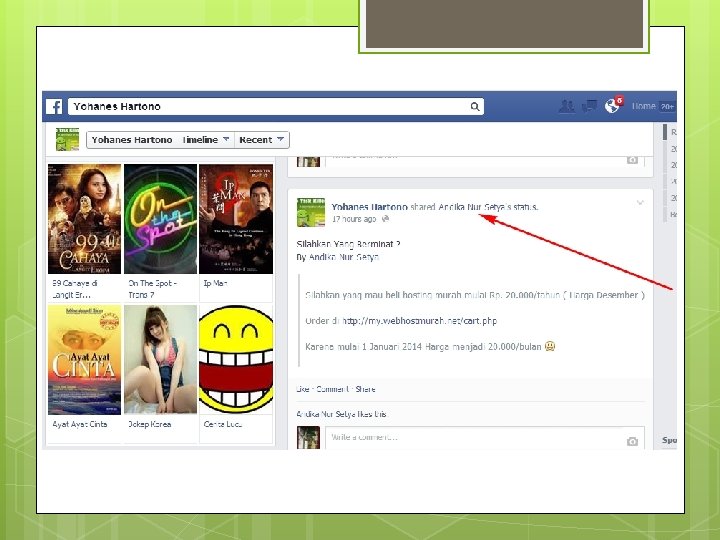The height and width of the screenshot is (540, 720).
Task: Click the '20+' badge next to Home
Action: (667, 107)
